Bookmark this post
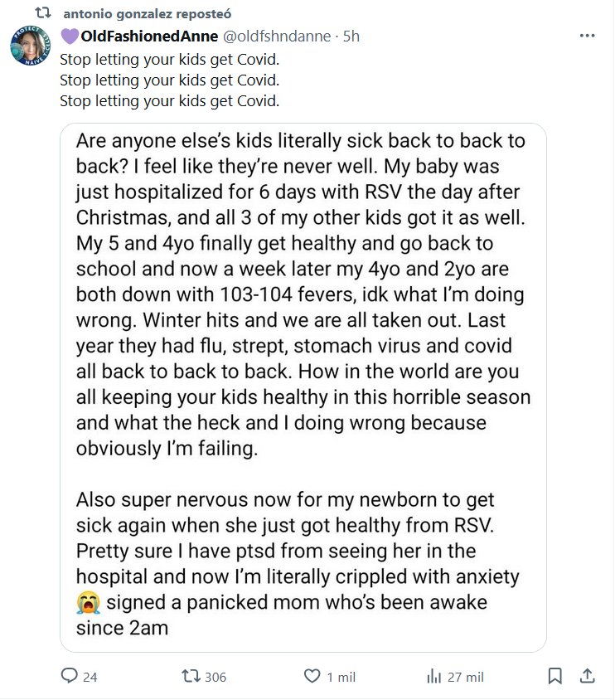Screen dimensions: 615x700 click(556, 677)
